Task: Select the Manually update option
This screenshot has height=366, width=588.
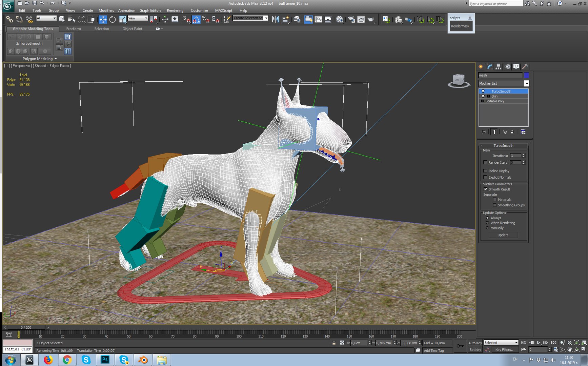Action: coord(487,228)
